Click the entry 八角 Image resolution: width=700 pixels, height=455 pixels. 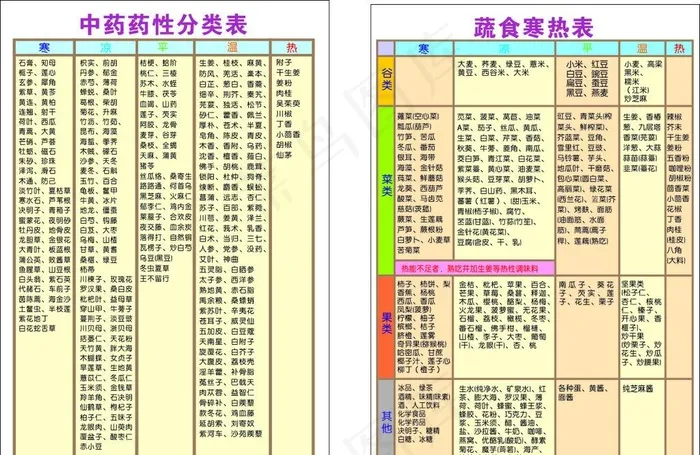pos(675,250)
